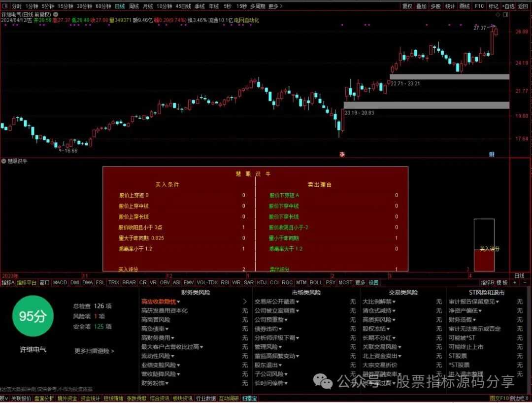Select the 周线 weekly period
532x403 pixels.
tap(133, 6)
